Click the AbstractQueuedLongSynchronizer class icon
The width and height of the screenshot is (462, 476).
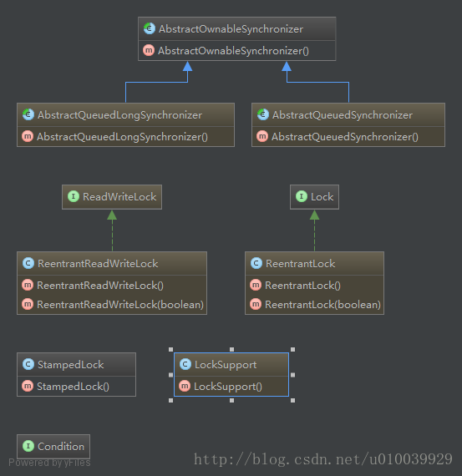(28, 114)
